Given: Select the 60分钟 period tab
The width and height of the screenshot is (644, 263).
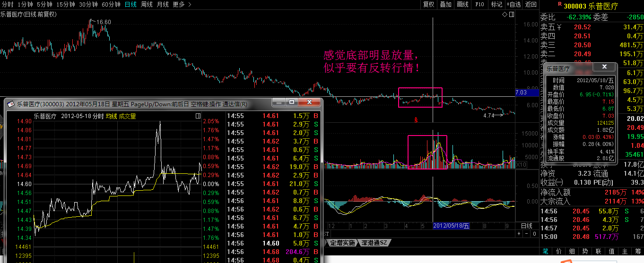Looking at the screenshot, I should (x=111, y=4).
